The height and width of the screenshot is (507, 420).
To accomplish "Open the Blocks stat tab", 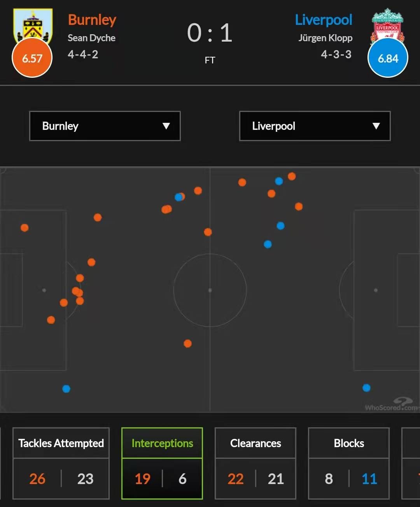I will [x=349, y=443].
